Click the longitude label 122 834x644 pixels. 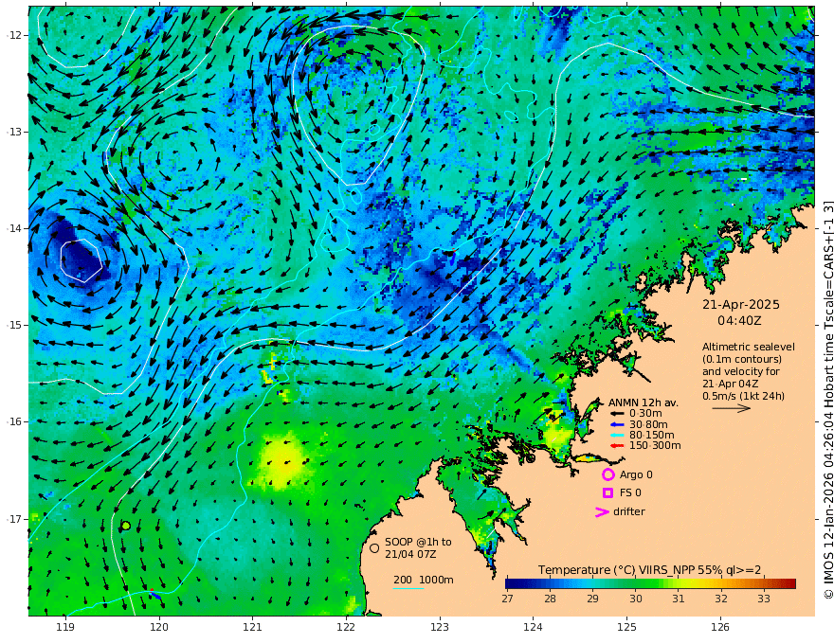point(346,628)
